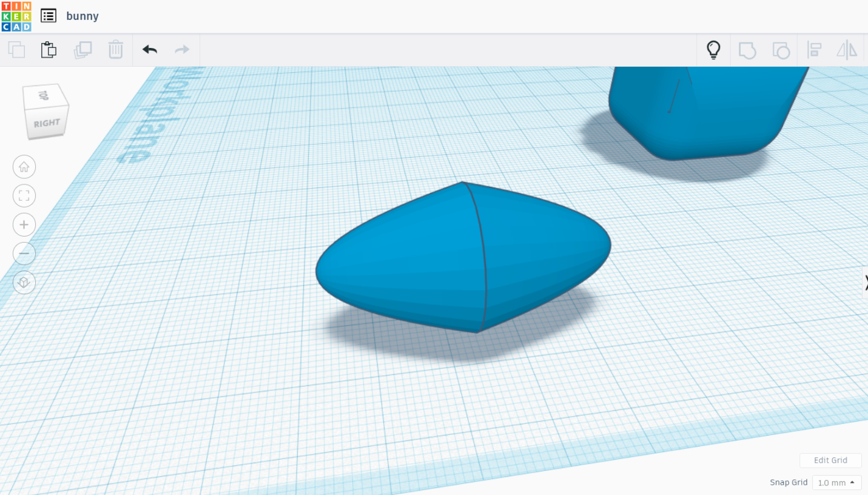Click the RIGHT face of view cube

(47, 123)
